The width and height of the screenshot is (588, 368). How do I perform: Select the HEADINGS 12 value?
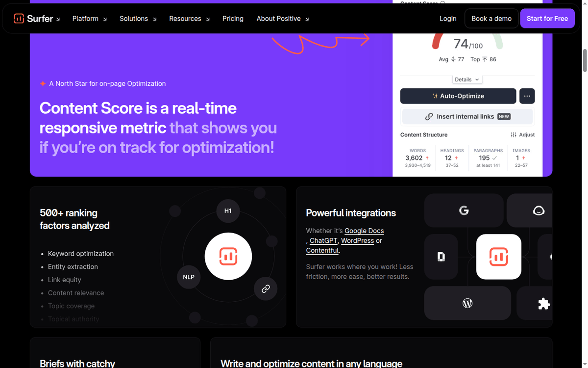click(448, 158)
